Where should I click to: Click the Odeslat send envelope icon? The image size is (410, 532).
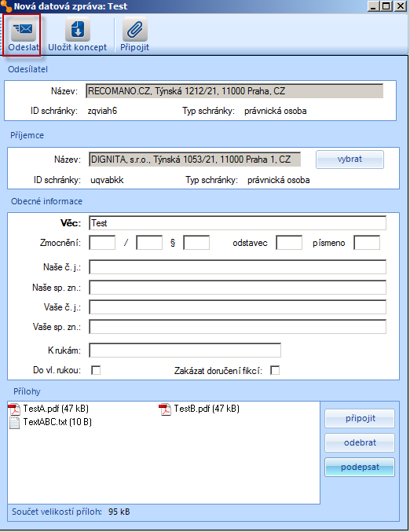pyautogui.click(x=23, y=29)
